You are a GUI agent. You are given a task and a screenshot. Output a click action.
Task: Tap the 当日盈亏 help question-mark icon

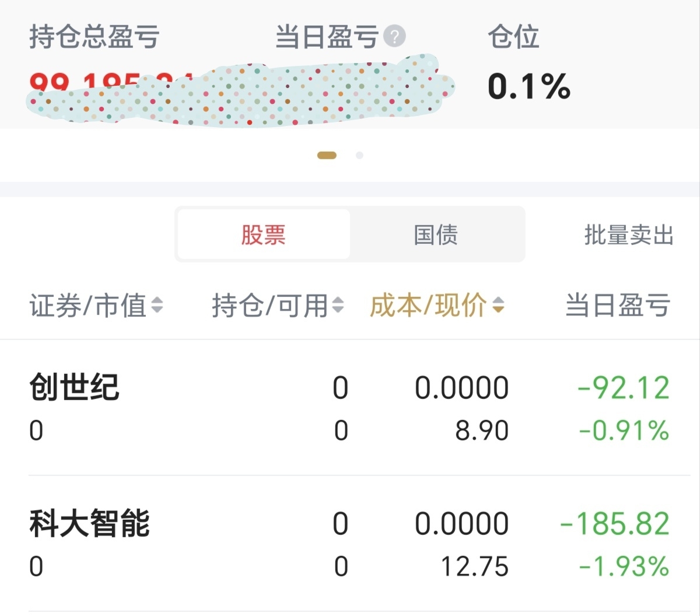tap(395, 37)
